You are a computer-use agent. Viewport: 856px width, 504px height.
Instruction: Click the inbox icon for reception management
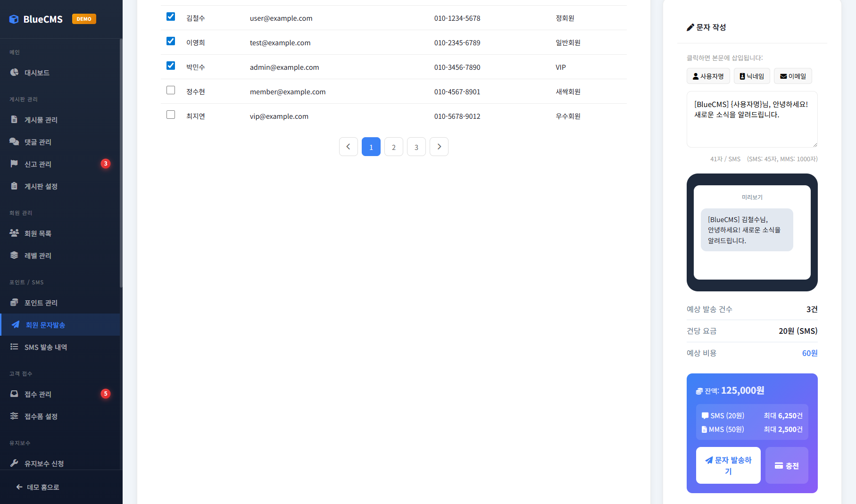point(14,394)
